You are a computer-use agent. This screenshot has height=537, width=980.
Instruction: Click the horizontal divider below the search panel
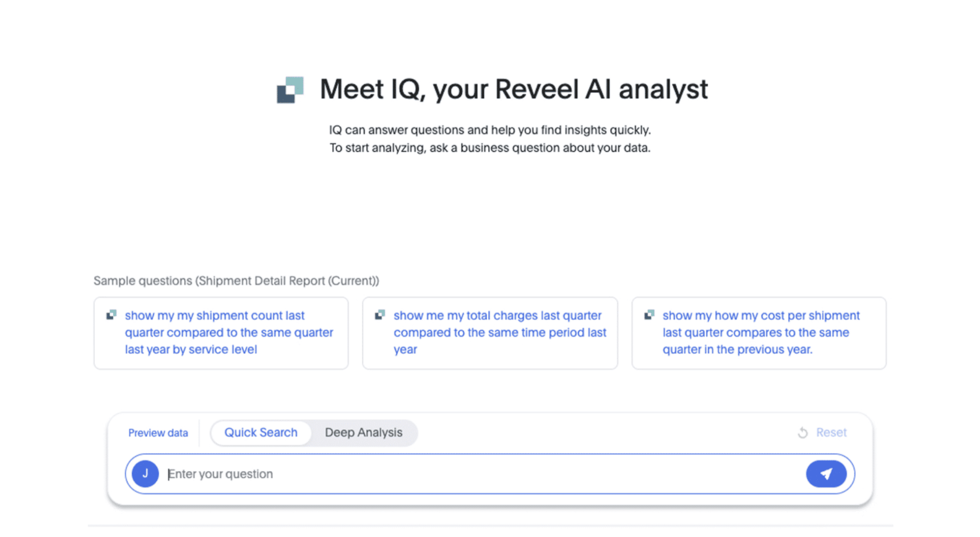490,526
